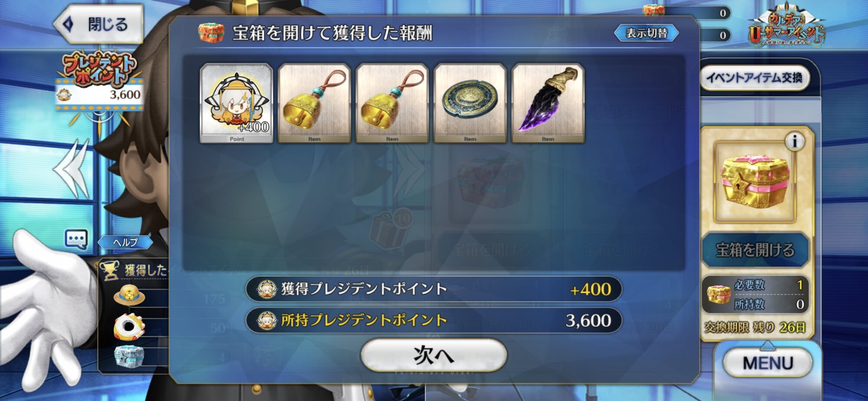Tap the swim ring event item icon
Viewport: 868px width, 401px height.
[x=129, y=327]
